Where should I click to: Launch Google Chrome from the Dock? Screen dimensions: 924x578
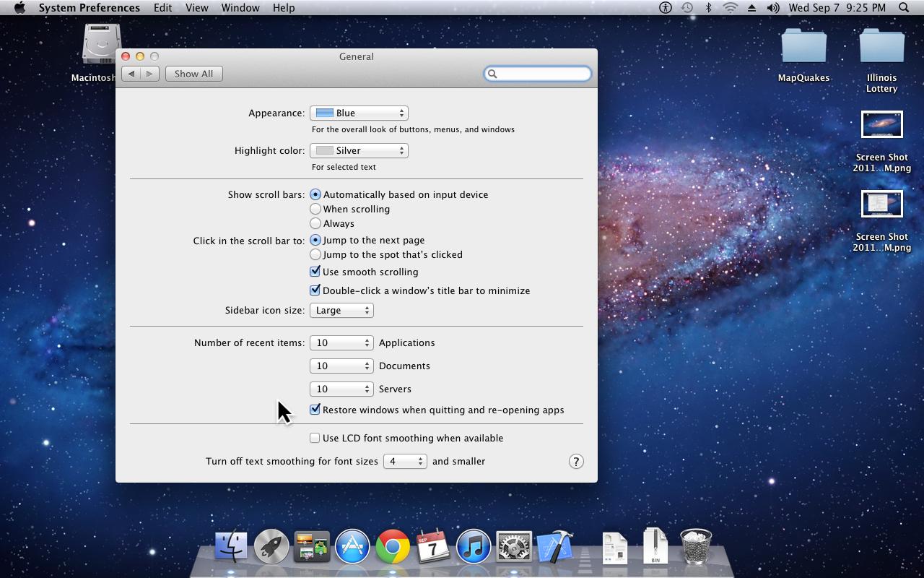[x=392, y=546]
